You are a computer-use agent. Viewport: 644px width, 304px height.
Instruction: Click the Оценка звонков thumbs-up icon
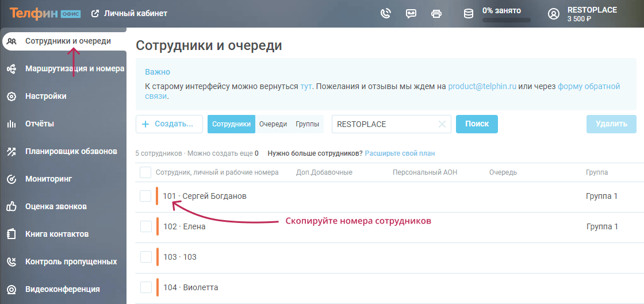[x=11, y=207]
